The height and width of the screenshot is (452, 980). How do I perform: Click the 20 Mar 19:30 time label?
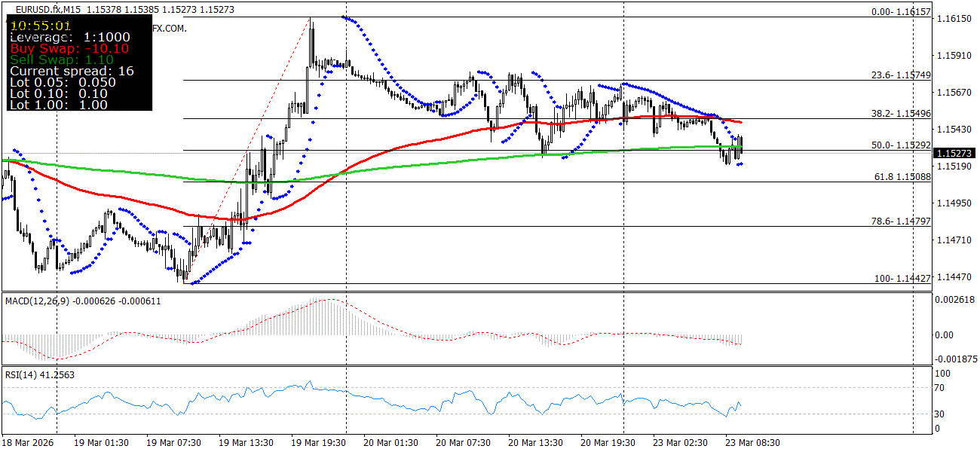point(608,443)
